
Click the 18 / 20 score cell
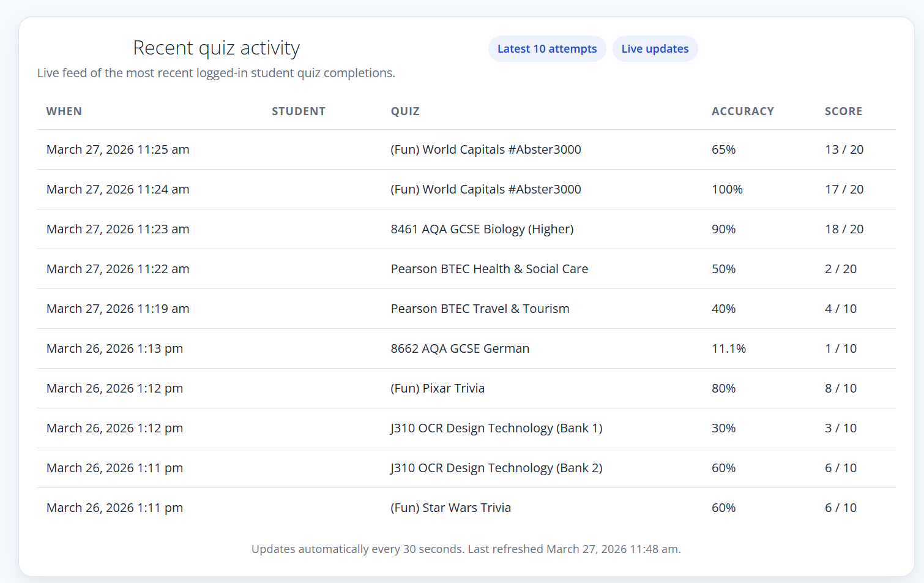(844, 229)
